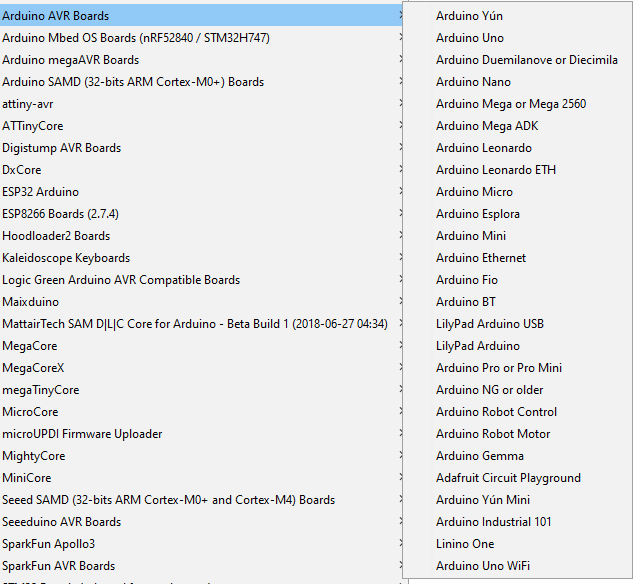Viewport: 637px width, 584px height.
Task: Expand the DxCore menu entry
Action: (202, 169)
